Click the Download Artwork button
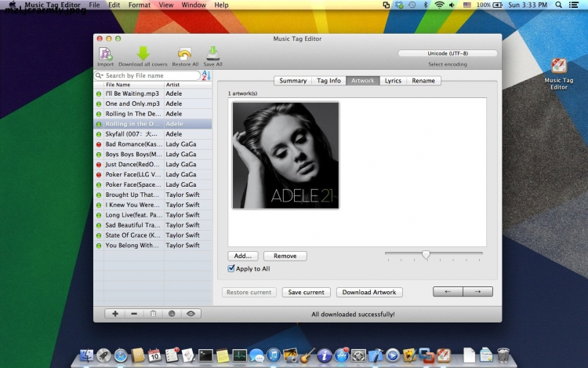The width and height of the screenshot is (588, 368). [369, 292]
